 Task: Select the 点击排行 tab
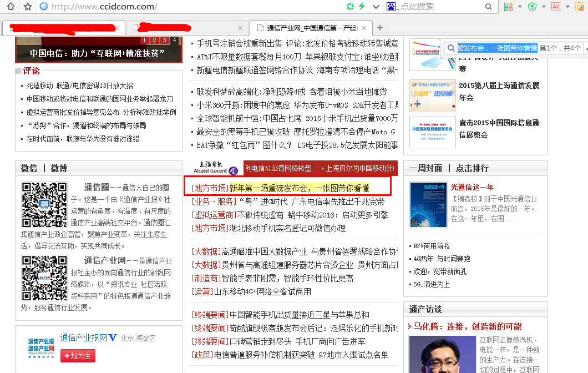pyautogui.click(x=472, y=168)
